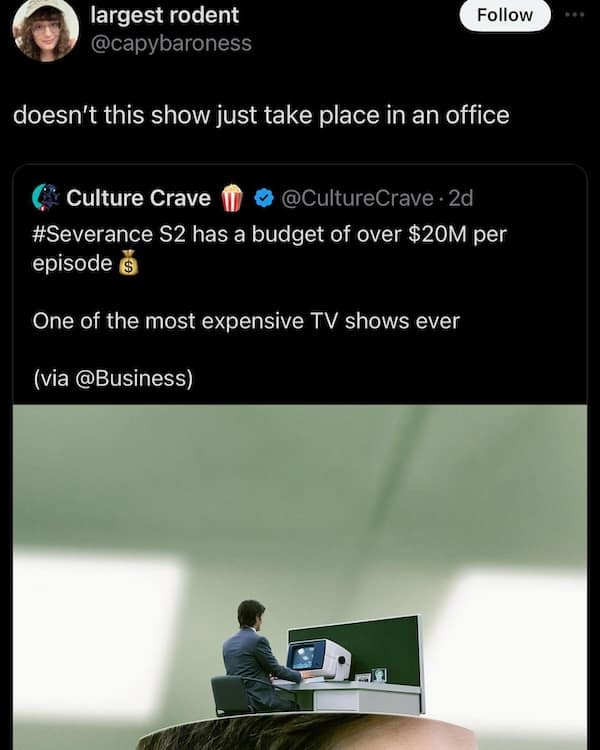Click the money bag emoji
The width and height of the screenshot is (600, 750).
point(128,263)
